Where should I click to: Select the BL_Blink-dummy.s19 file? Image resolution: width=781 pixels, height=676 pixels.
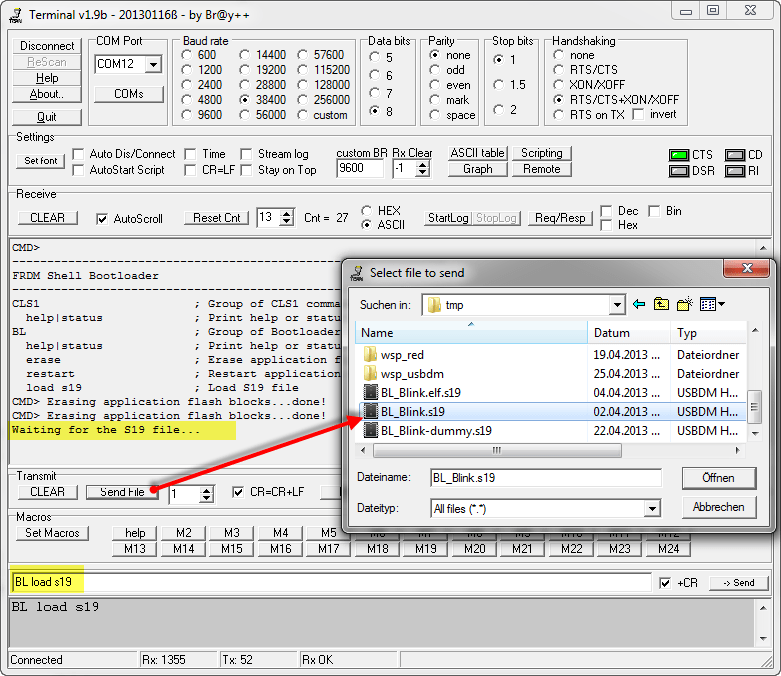pyautogui.click(x=436, y=430)
